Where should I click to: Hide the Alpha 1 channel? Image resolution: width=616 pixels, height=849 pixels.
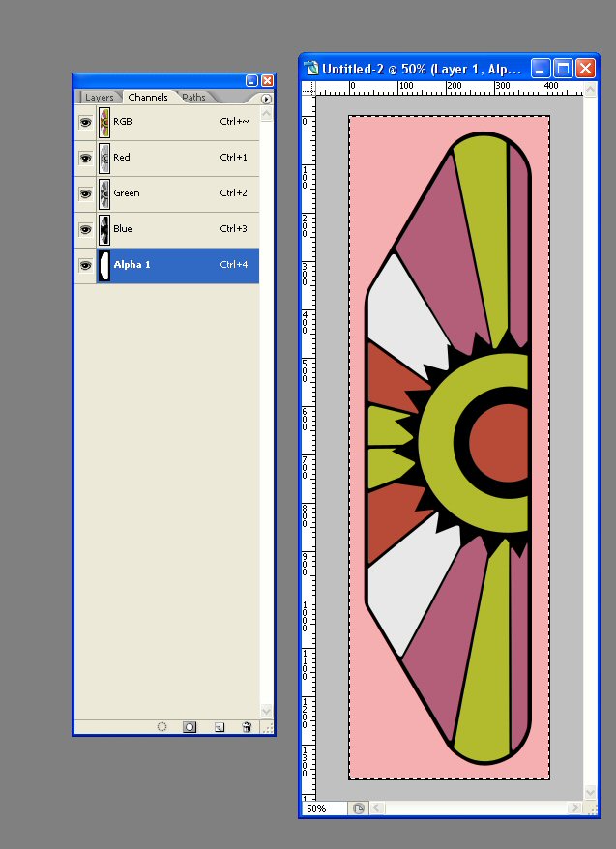[x=85, y=265]
